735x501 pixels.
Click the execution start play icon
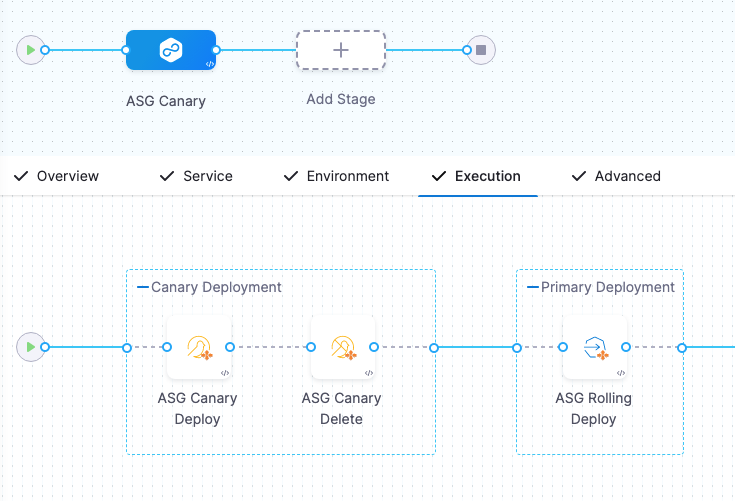point(30,347)
